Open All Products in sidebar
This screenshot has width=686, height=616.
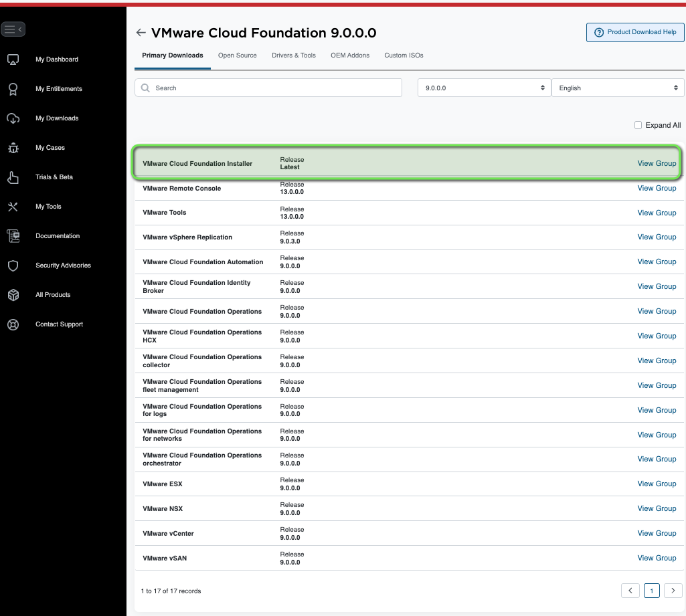coord(53,295)
